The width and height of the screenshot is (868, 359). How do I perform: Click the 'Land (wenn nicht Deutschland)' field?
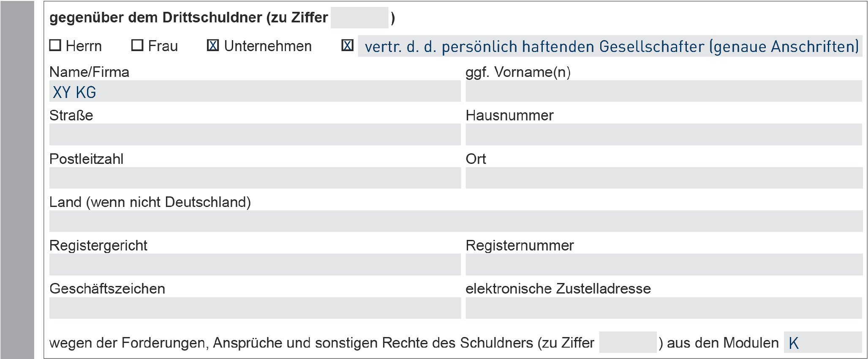tap(455, 221)
